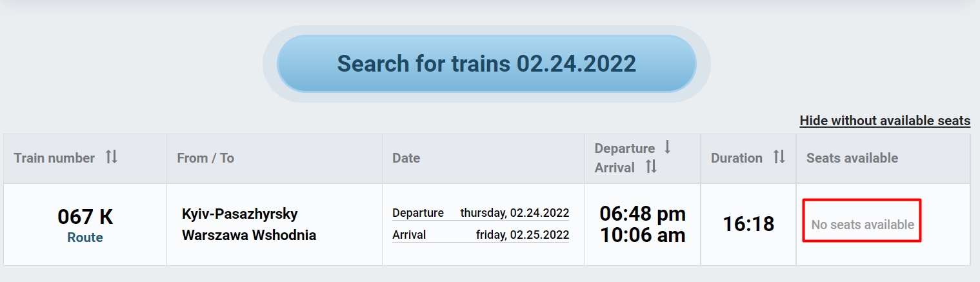This screenshot has height=282, width=980.
Task: Select train number 067 K
Action: (x=85, y=217)
